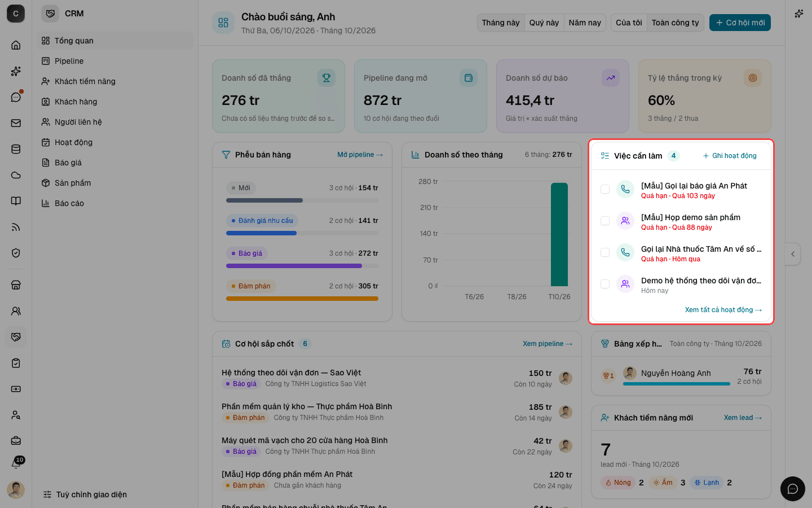The height and width of the screenshot is (508, 812).
Task: Click the handshake CRM icon in rail
Action: (x=16, y=337)
